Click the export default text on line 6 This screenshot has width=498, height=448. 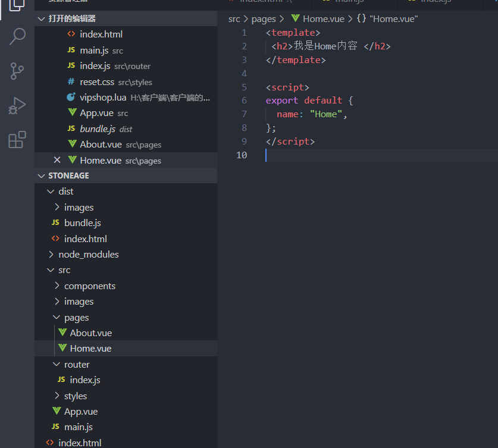304,101
